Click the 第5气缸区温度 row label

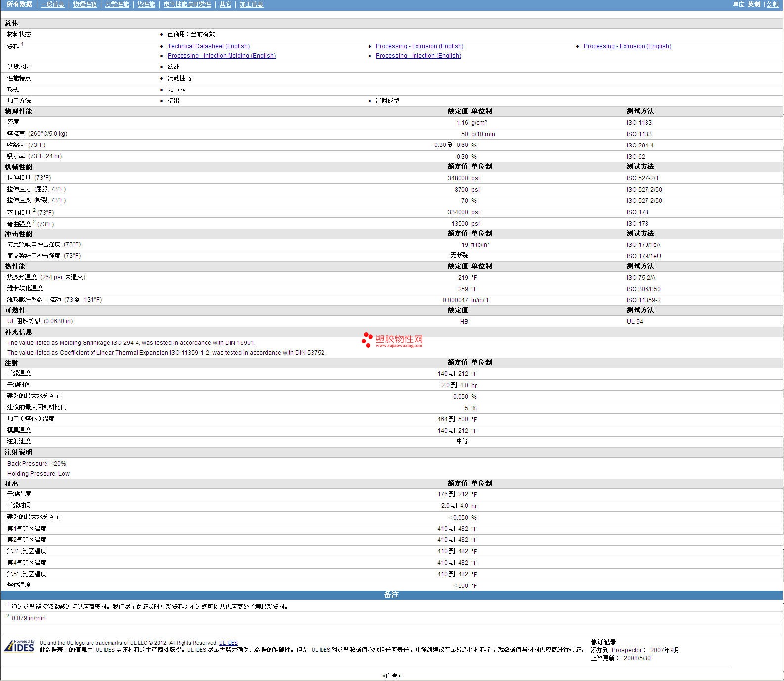[27, 574]
